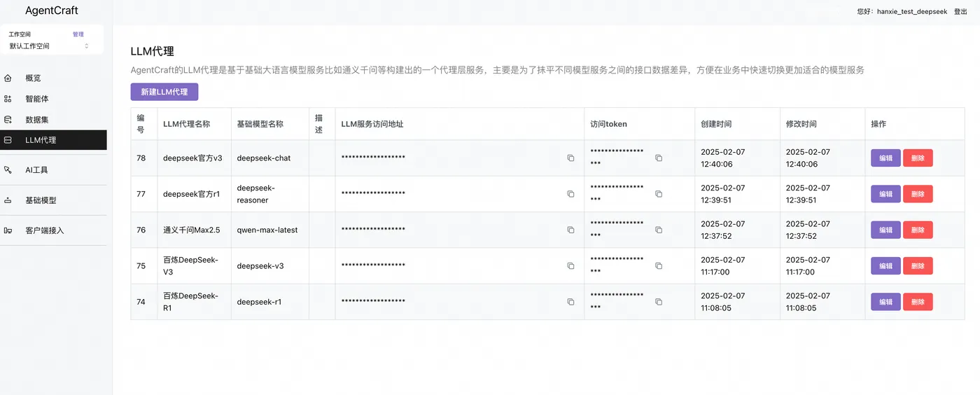Log out via the 登出 link
This screenshot has height=395, width=980.
click(960, 11)
